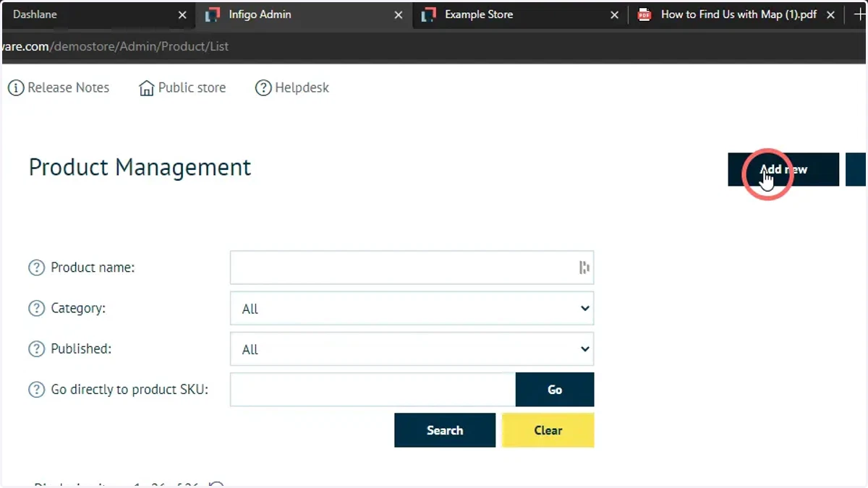Click the Dashlane icon in Product name field
This screenshot has height=488, width=868.
tap(584, 268)
